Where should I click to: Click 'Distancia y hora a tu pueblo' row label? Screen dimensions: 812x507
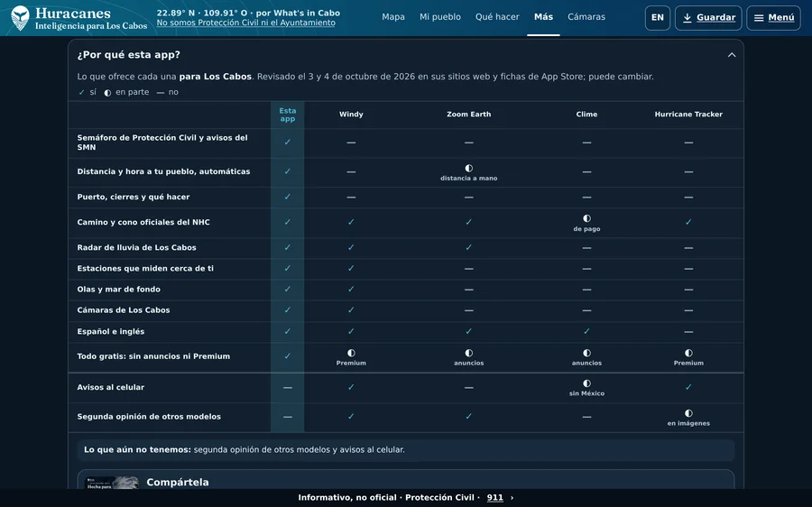tap(163, 171)
